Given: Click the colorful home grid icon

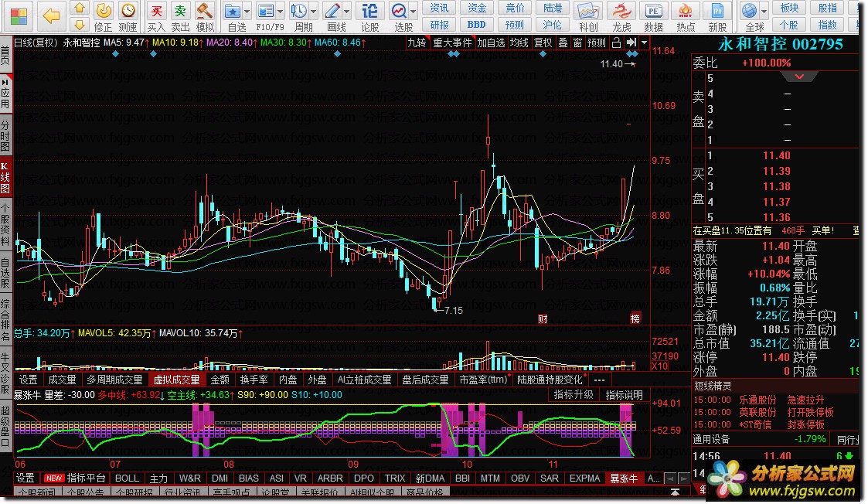Looking at the screenshot, I should 19,15.
